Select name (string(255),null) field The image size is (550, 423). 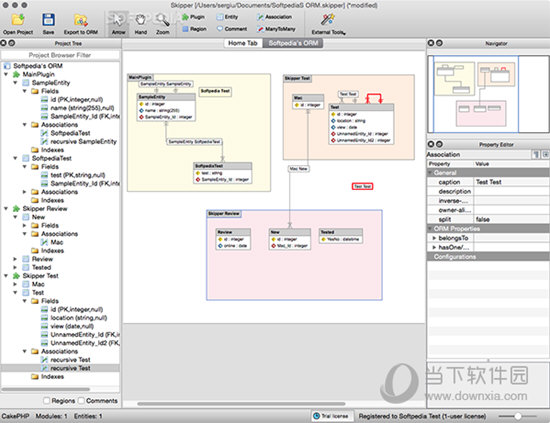(x=82, y=108)
